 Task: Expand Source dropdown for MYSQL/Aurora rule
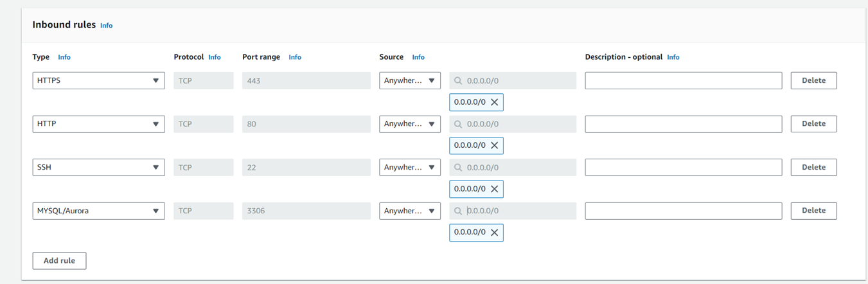[409, 211]
